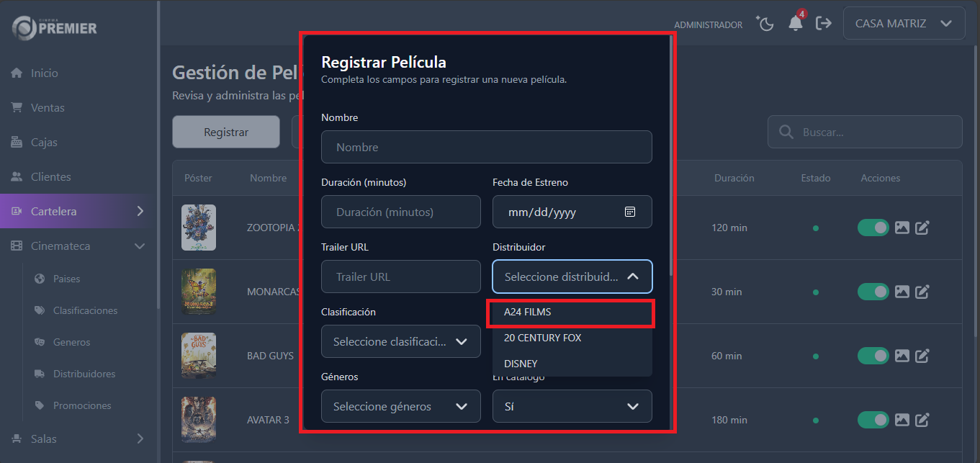Expand the CASA MATRIZ dropdown
Image resolution: width=980 pixels, height=463 pixels.
(x=904, y=22)
